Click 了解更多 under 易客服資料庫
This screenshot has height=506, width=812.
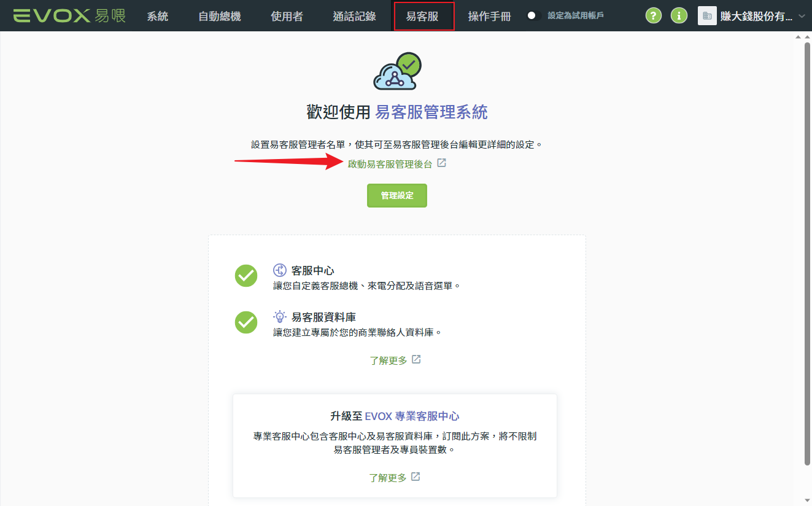tap(389, 360)
